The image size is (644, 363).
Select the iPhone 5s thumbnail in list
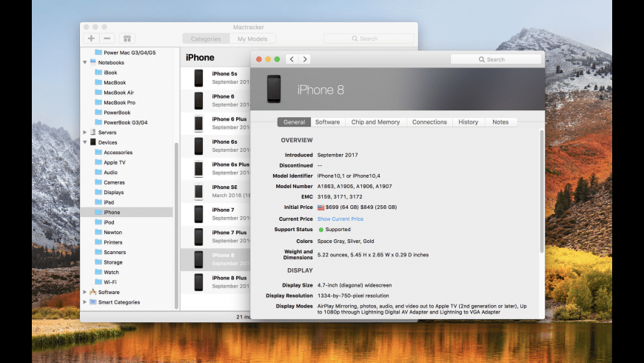(x=199, y=78)
